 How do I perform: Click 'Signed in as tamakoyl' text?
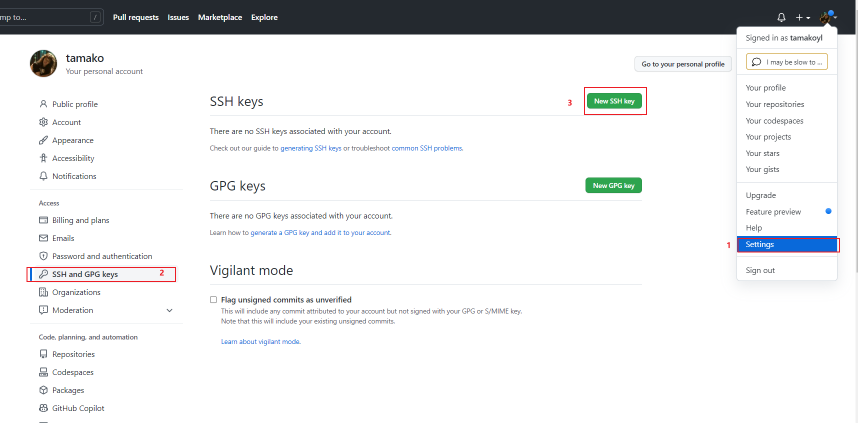[784, 38]
